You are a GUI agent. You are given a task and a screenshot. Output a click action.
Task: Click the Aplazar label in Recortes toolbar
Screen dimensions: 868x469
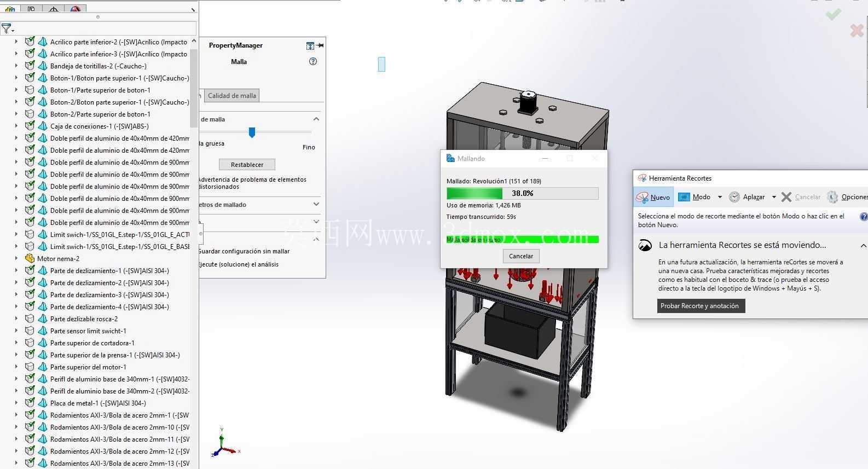point(754,197)
